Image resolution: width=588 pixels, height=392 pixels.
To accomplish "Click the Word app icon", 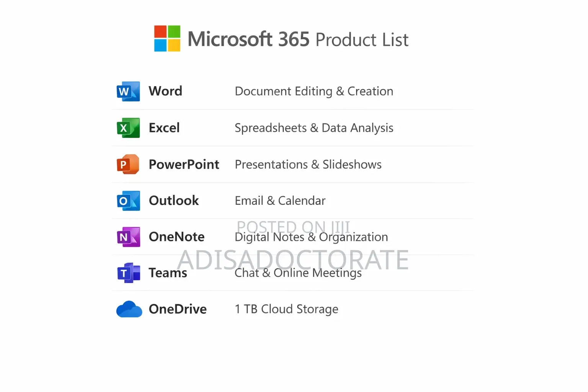I will click(x=128, y=91).
